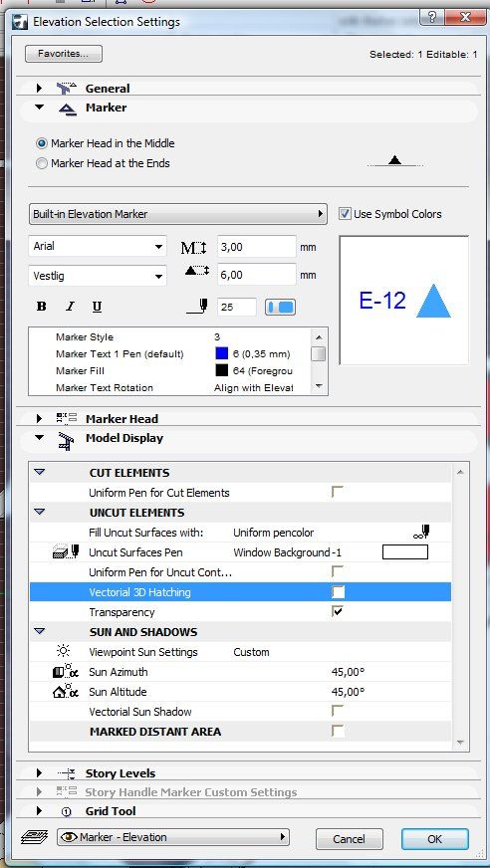The height and width of the screenshot is (868, 490).
Task: Open the Marker - Elevation layer dropdown
Action: 173,837
